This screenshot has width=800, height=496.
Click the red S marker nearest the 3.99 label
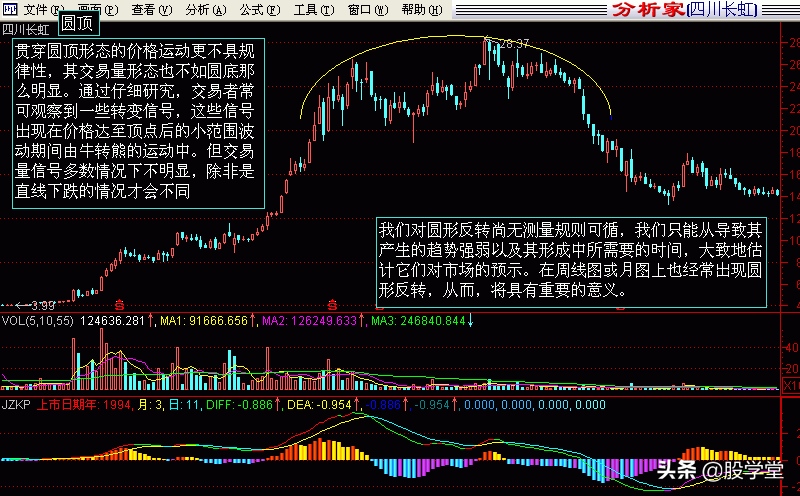pos(119,306)
